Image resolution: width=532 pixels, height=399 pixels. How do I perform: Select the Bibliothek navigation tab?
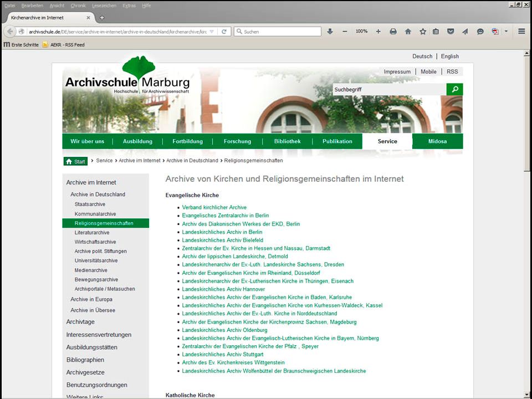pyautogui.click(x=288, y=141)
